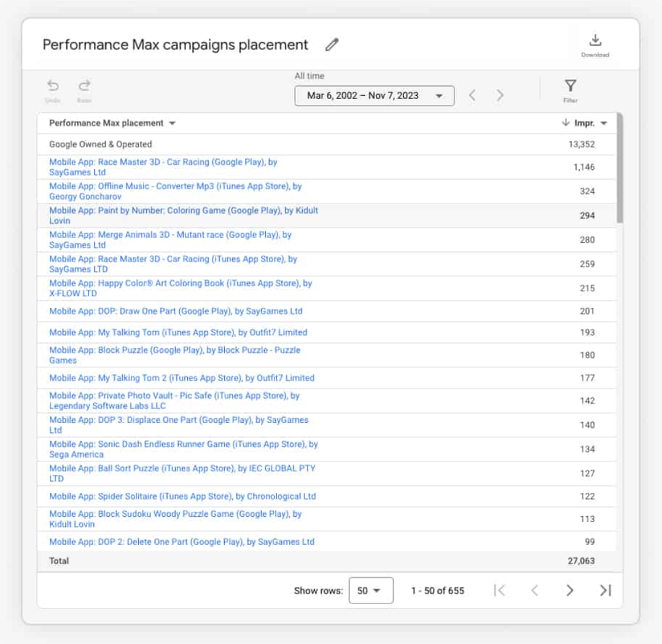662x644 pixels.
Task: Open Private Photo Vault Pic Safe link
Action: click(174, 401)
